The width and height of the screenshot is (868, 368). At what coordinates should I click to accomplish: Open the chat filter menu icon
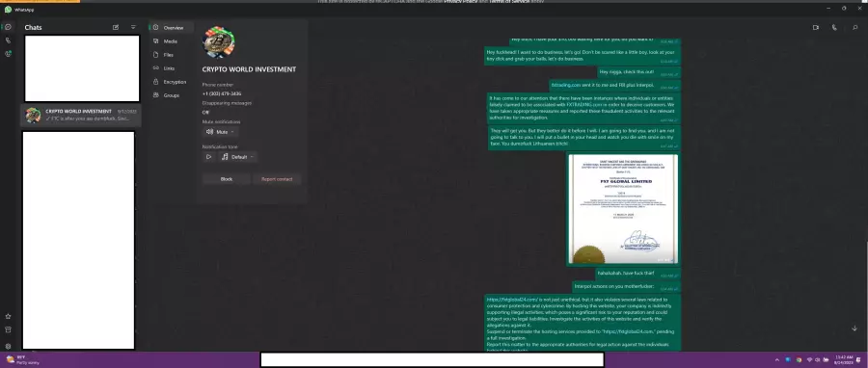coord(133,27)
